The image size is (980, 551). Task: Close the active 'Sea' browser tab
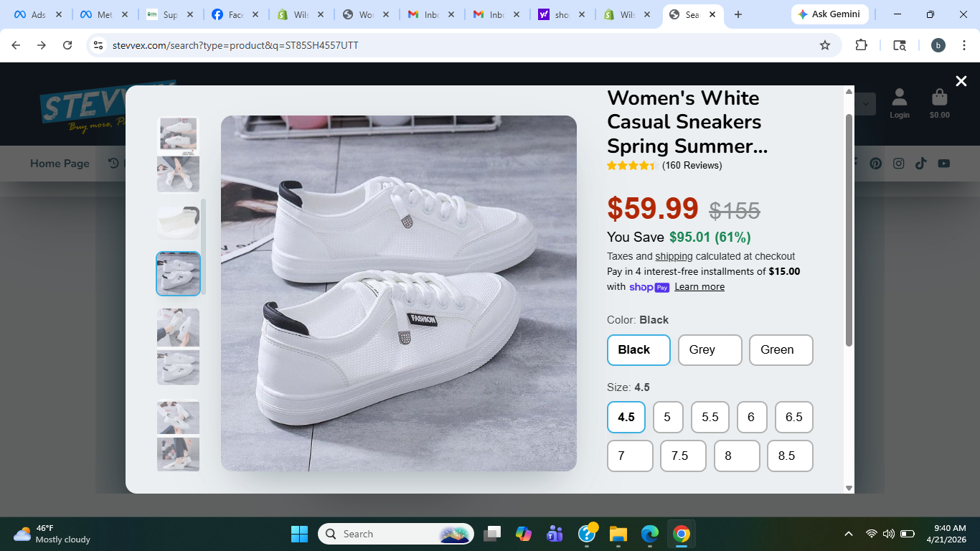[x=712, y=14]
